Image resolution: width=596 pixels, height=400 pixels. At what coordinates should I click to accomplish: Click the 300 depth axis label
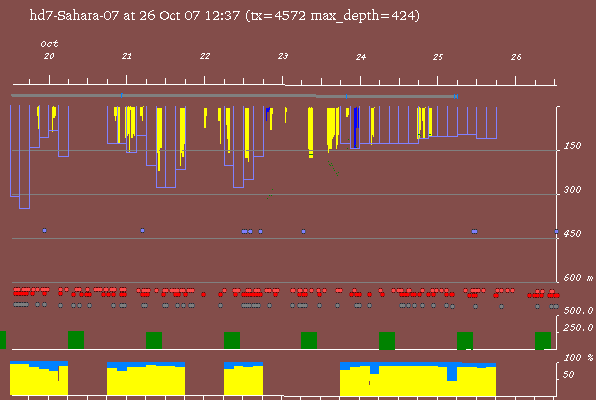pos(572,190)
